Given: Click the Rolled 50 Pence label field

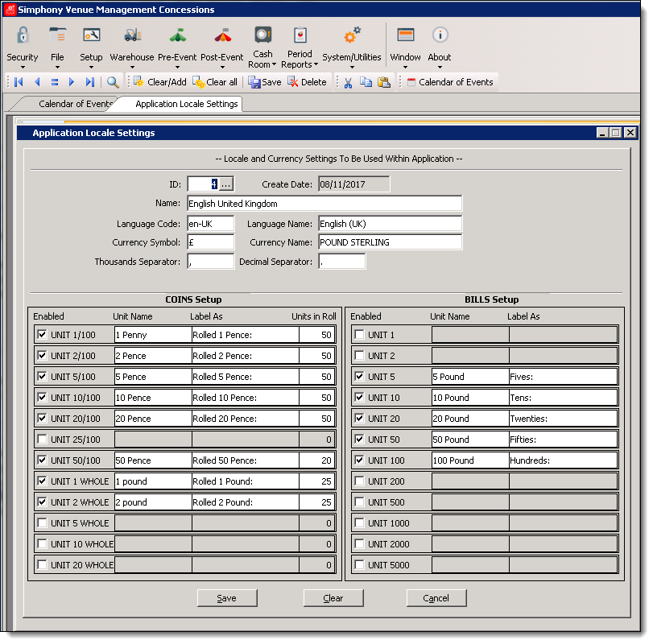Looking at the screenshot, I should [245, 460].
